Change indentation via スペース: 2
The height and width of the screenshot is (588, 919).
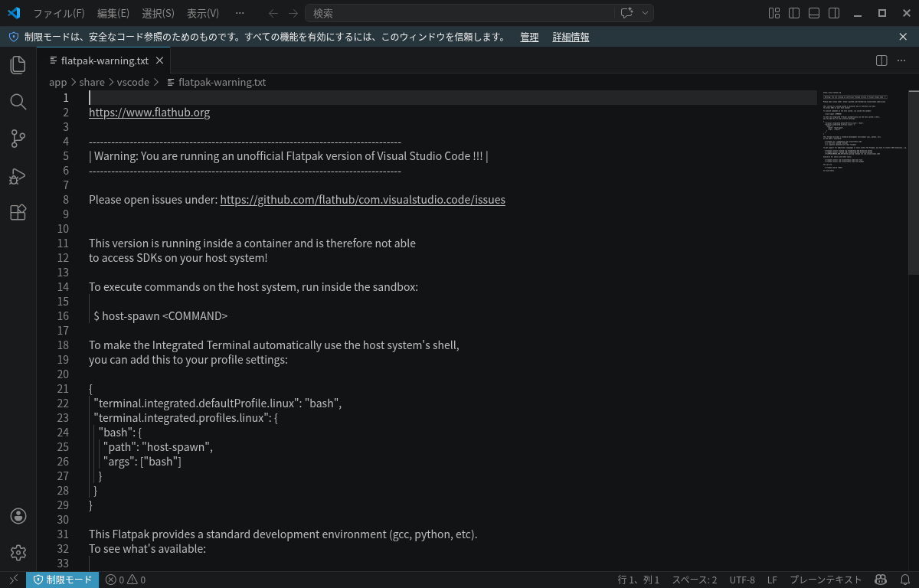click(695, 580)
